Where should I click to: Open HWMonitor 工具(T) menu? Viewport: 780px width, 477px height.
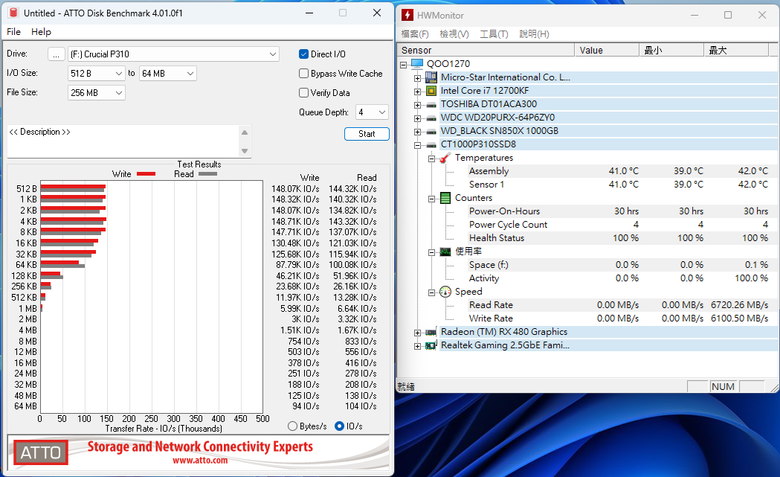[494, 34]
